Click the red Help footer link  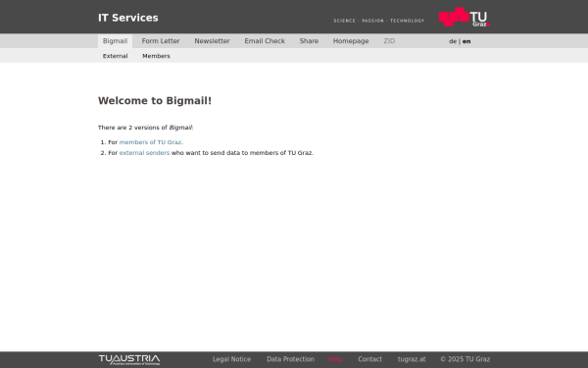[x=335, y=359]
